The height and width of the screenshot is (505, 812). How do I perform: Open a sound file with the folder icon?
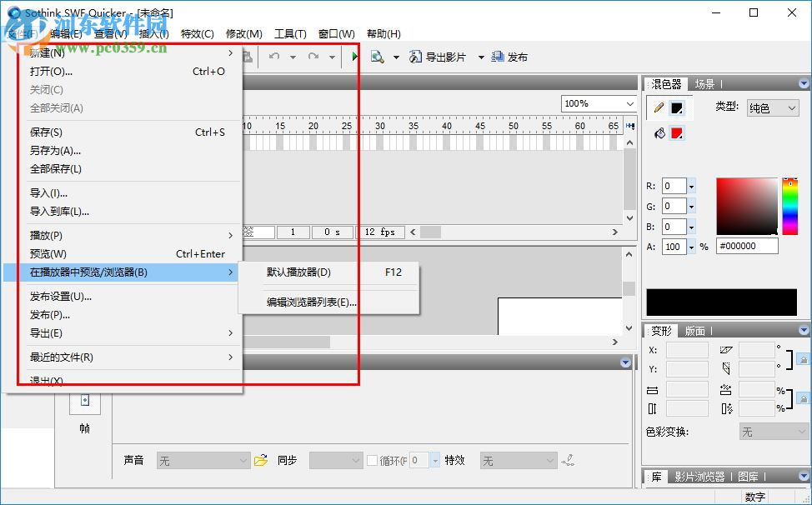pyautogui.click(x=261, y=459)
